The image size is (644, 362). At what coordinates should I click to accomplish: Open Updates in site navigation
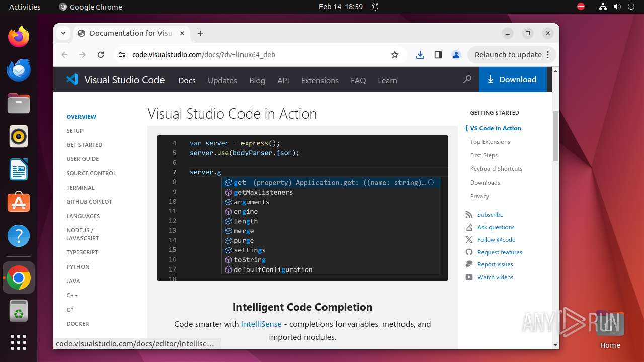point(222,80)
